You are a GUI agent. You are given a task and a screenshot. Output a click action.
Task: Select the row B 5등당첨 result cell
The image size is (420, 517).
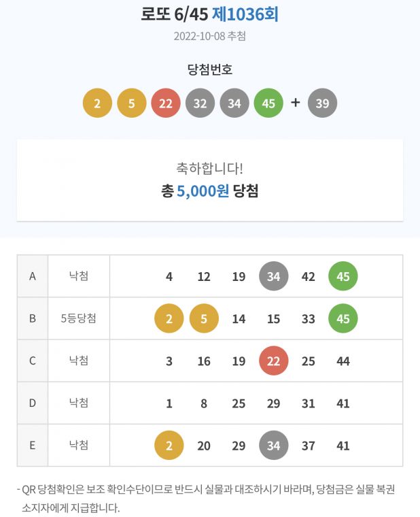pos(79,318)
